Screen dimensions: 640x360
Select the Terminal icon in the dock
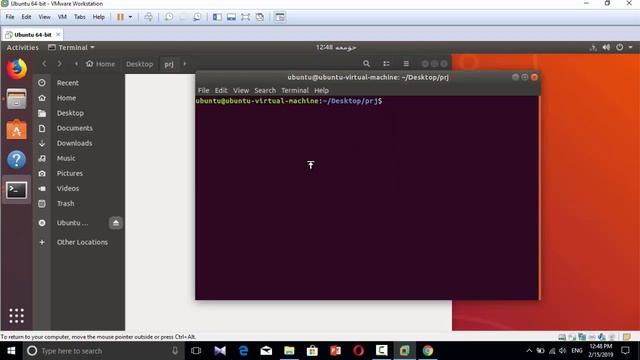tap(16, 190)
